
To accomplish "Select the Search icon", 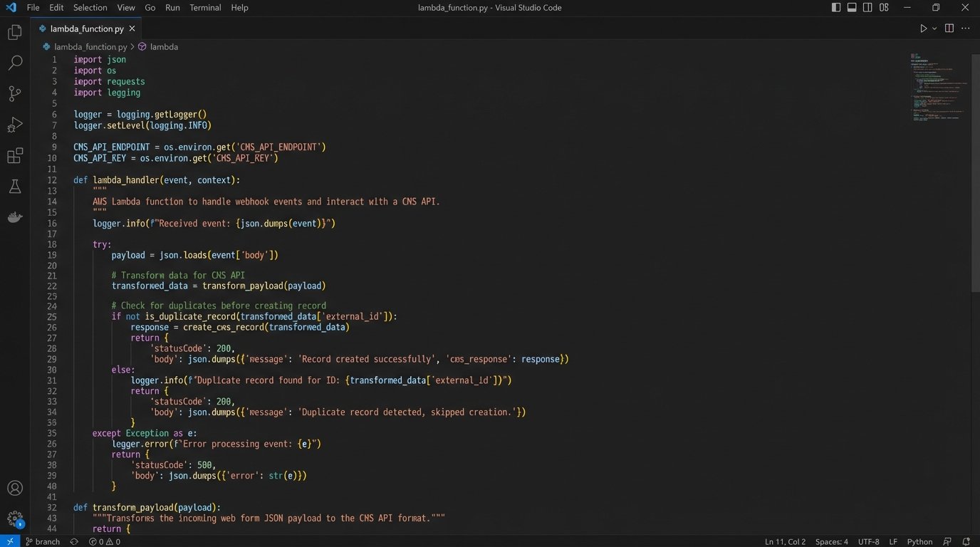I will pos(15,63).
